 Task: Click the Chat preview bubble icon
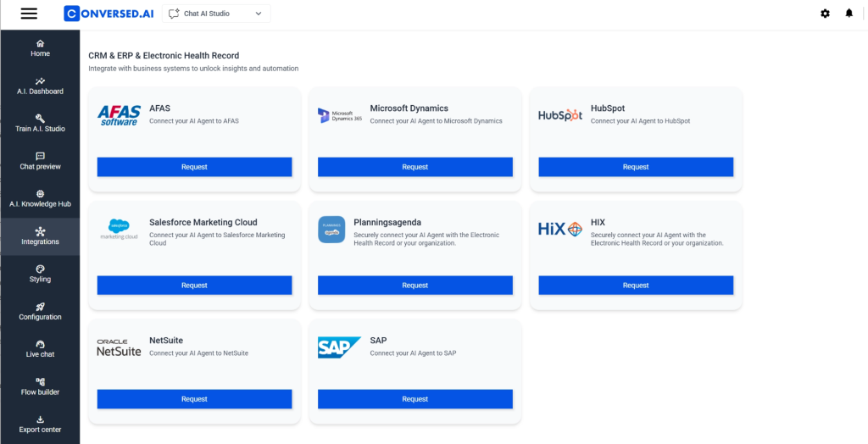40,156
